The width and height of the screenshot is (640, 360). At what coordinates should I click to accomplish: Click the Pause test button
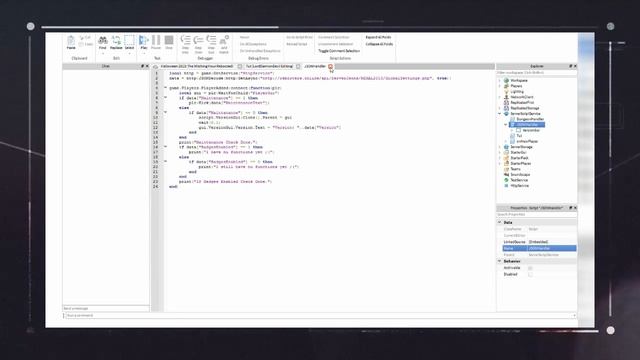tap(156, 42)
